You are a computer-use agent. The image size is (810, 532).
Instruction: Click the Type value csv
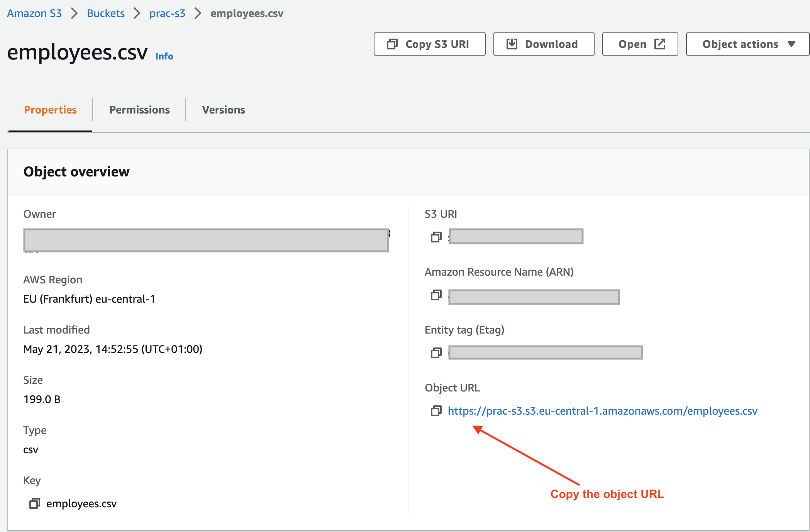pyautogui.click(x=31, y=450)
